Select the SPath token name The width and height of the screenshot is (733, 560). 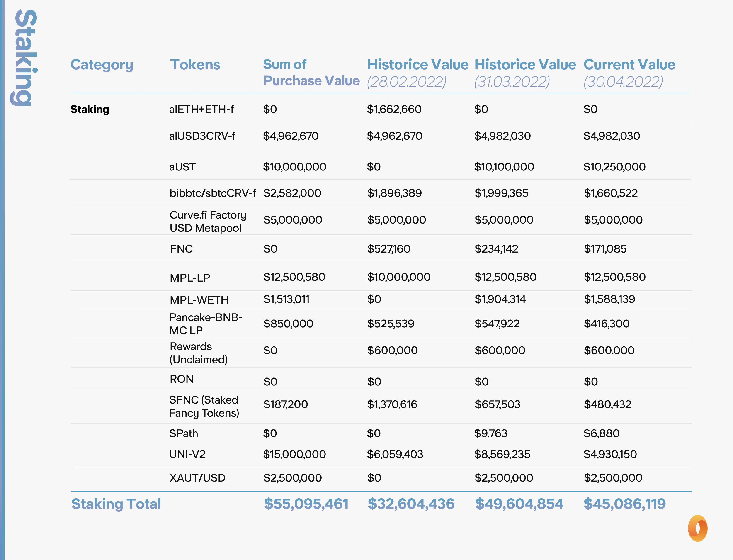[184, 433]
